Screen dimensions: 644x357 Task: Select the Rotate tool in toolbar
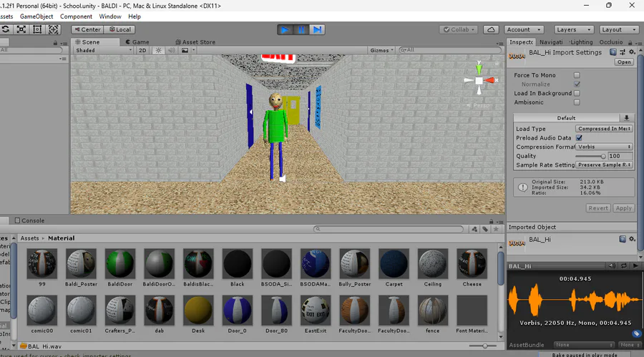click(x=5, y=29)
